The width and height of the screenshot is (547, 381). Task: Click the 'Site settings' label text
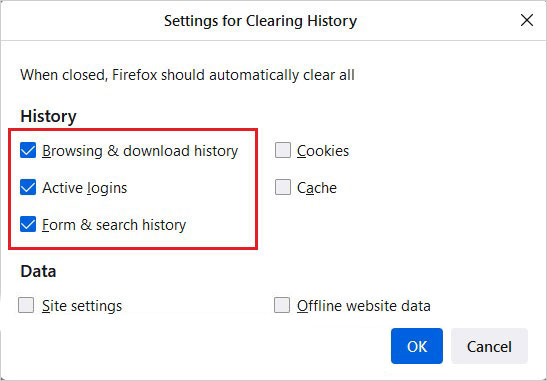pos(82,306)
